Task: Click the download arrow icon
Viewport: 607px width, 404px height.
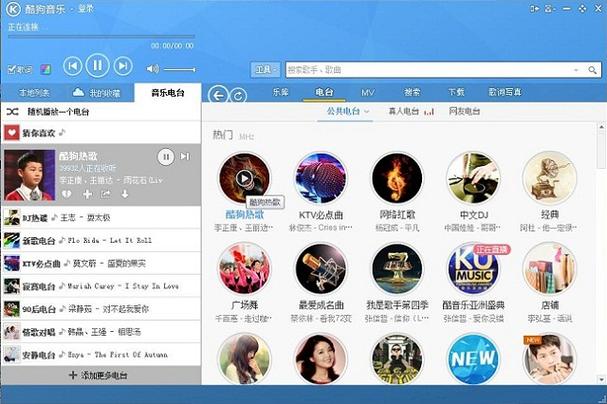Action: [125, 194]
